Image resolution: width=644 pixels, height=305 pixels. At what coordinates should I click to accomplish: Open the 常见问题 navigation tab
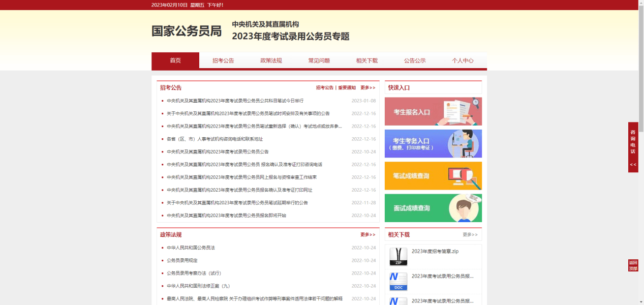pos(319,60)
